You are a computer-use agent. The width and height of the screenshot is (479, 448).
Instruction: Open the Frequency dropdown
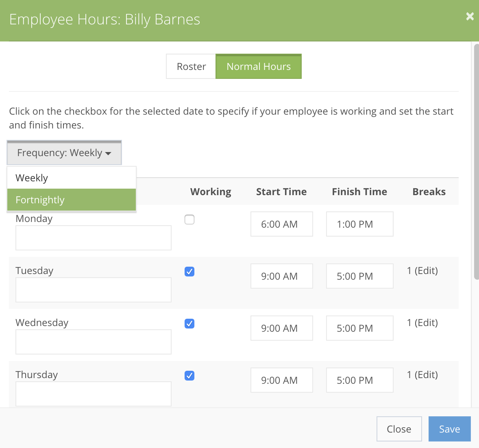tap(64, 153)
